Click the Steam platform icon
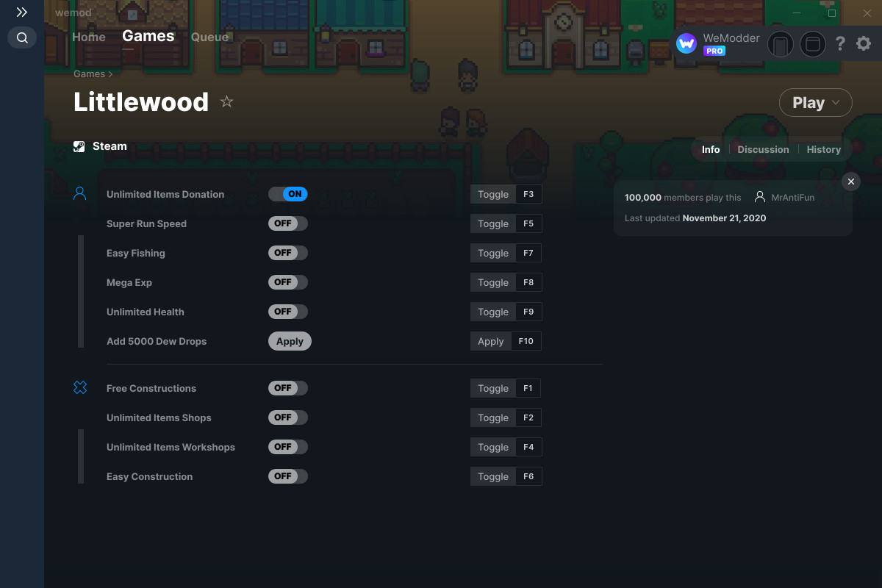This screenshot has width=882, height=588. [79, 146]
